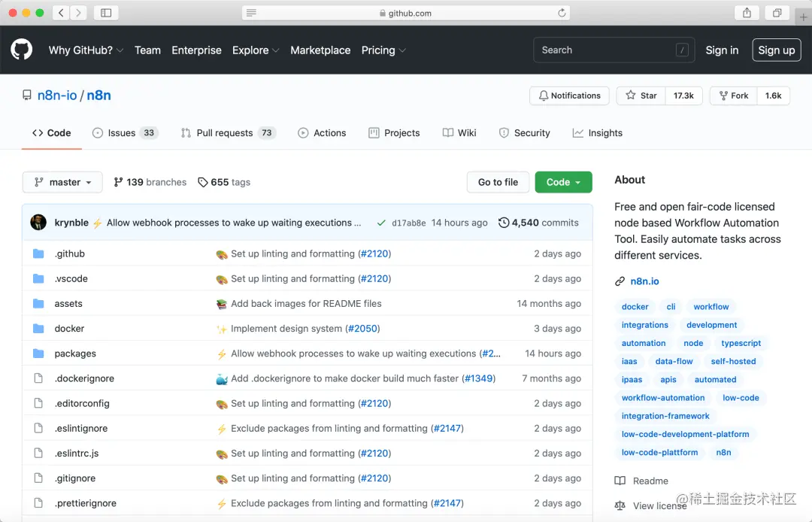The image size is (812, 522).
Task: Click the Go to file button
Action: pyautogui.click(x=498, y=182)
